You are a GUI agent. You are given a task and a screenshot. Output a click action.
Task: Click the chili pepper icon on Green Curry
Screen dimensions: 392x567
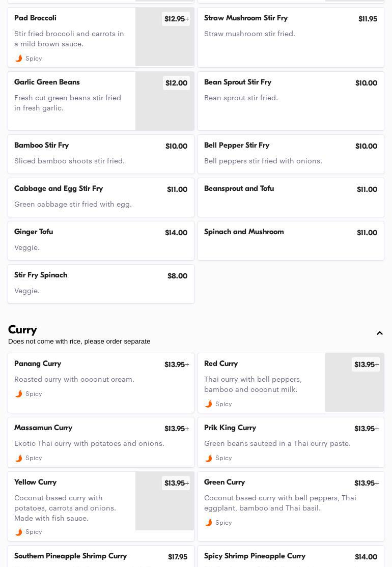(209, 523)
